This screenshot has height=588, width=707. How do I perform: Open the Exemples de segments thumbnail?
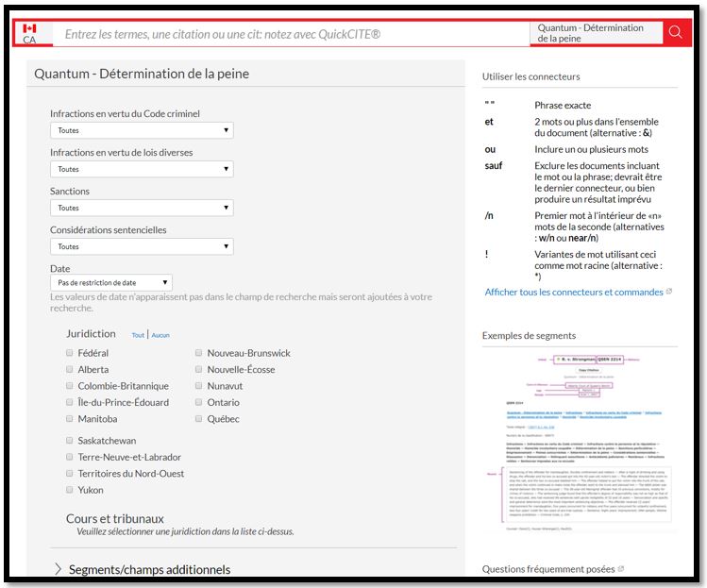click(x=580, y=442)
